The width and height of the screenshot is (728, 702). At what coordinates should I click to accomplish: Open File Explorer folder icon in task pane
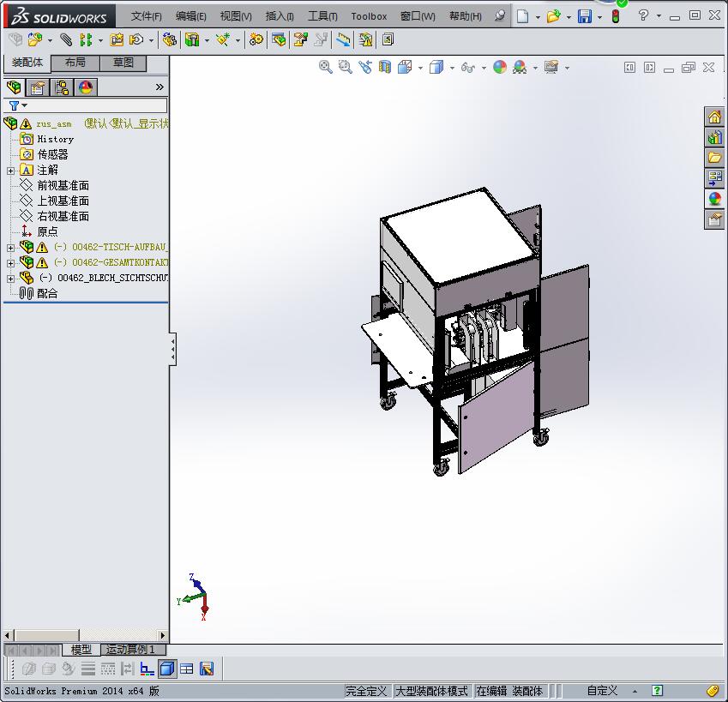714,158
